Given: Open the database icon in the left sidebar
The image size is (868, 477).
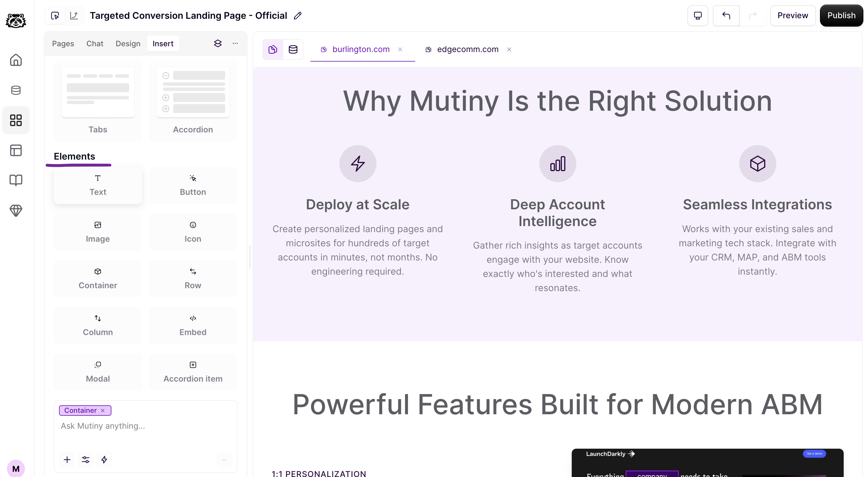Looking at the screenshot, I should click(x=16, y=90).
